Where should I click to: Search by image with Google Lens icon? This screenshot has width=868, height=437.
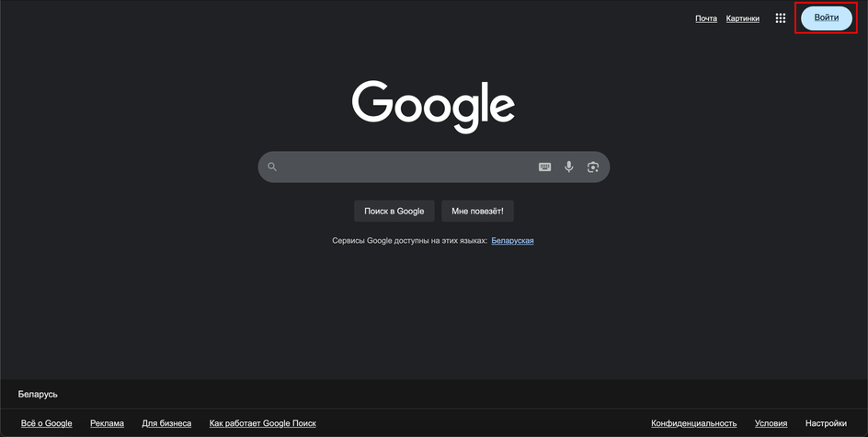click(x=593, y=167)
